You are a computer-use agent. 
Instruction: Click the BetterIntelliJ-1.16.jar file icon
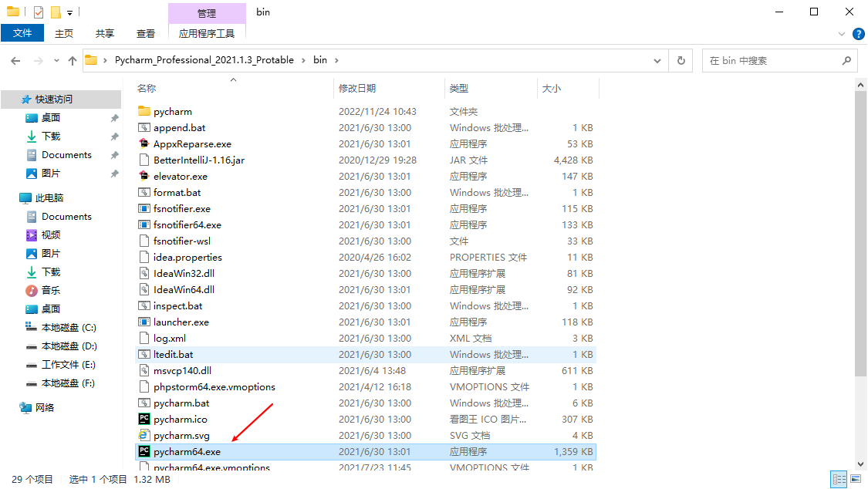pos(144,160)
